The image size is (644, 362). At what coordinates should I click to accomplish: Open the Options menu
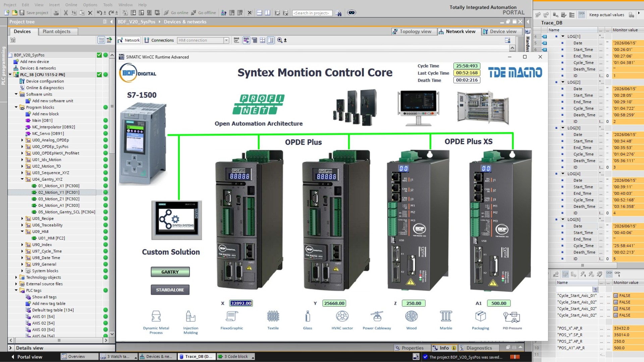(x=90, y=5)
